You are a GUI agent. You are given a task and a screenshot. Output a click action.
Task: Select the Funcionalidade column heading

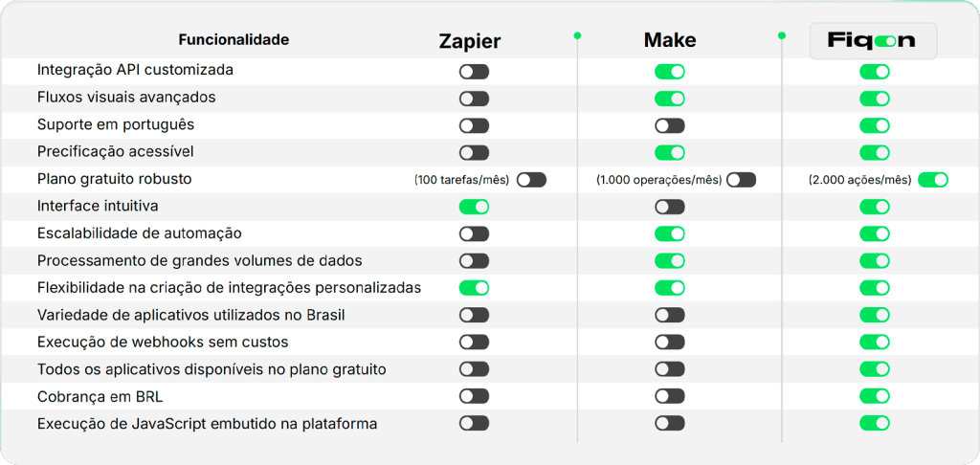click(234, 40)
